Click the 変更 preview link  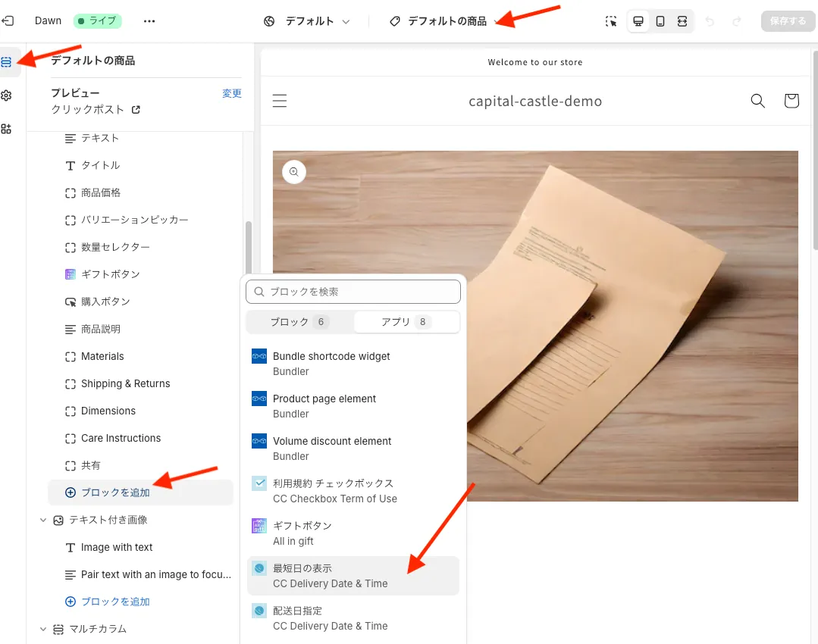pos(231,93)
